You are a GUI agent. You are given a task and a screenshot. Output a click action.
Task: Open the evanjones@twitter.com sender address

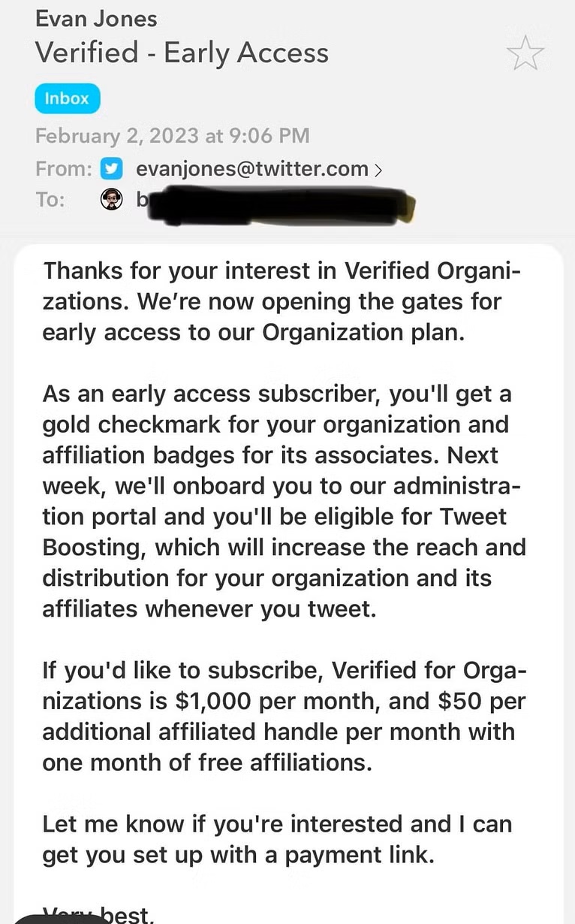pos(252,169)
